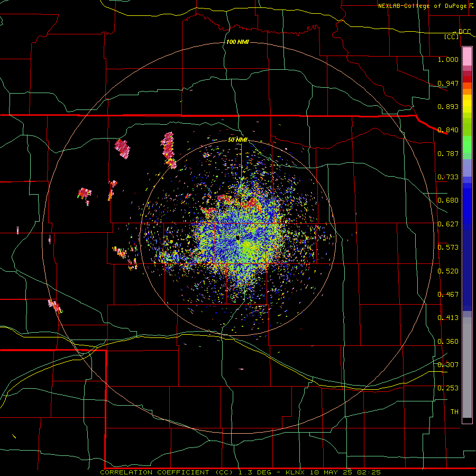The height and width of the screenshot is (476, 476).
Task: Click the 0.520 legend value
Action: 448,271
